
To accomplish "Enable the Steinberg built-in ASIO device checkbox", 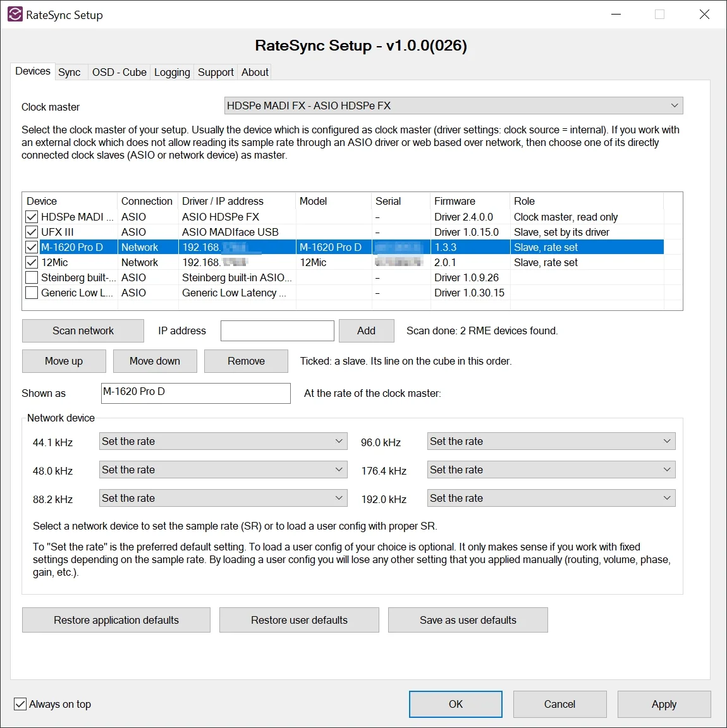I will click(x=32, y=277).
